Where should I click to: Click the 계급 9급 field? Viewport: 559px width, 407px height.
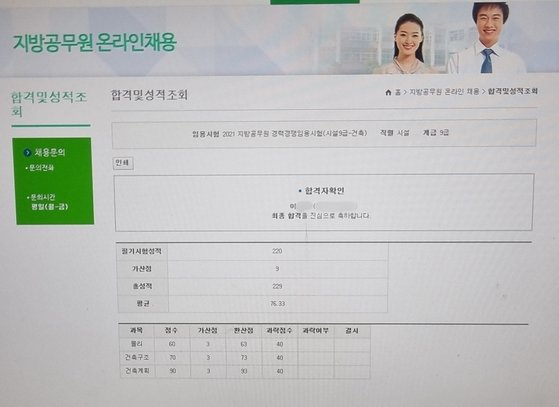435,133
